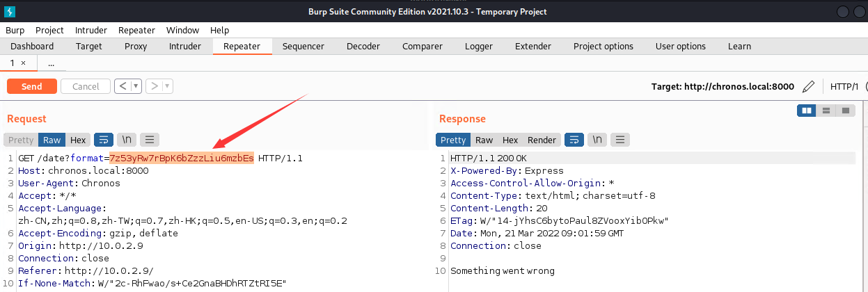Close Repeater tab 1 with the × icon
868x292 pixels.
pos(23,63)
